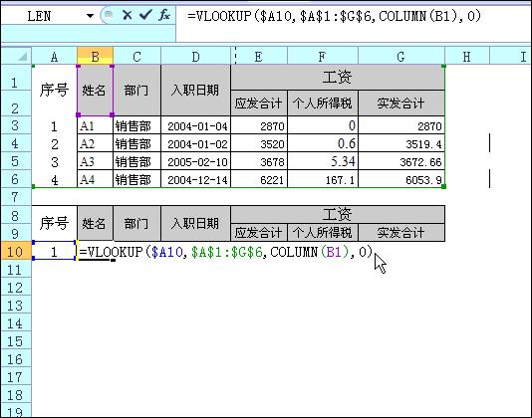
Task: Select date cell 2004-12-14
Action: pyautogui.click(x=196, y=179)
